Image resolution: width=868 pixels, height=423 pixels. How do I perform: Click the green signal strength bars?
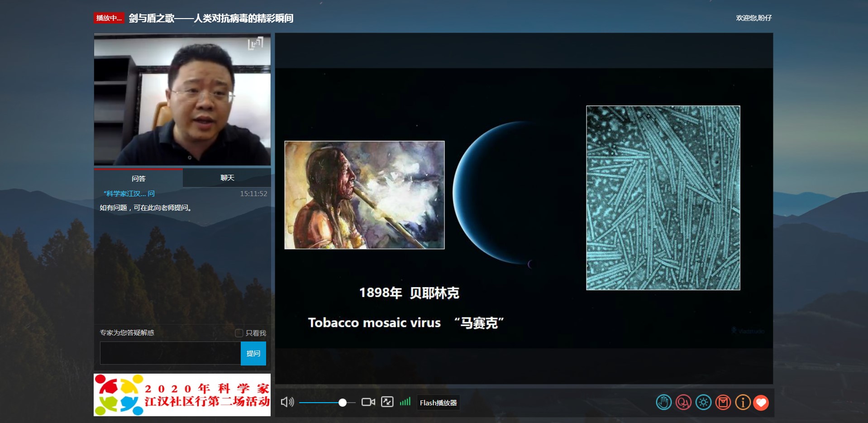(x=405, y=402)
